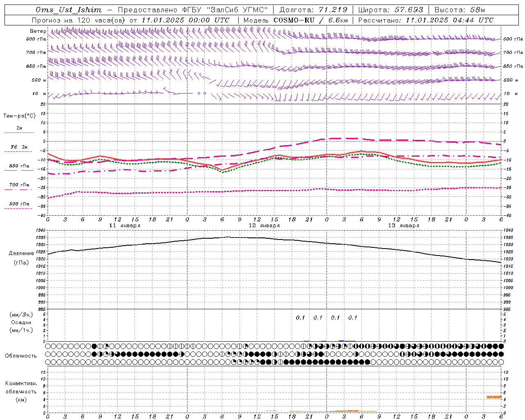This screenshot has height=420, width=525.
Task: Click the green dashed Td 2м legend line
Action: pyautogui.click(x=18, y=152)
